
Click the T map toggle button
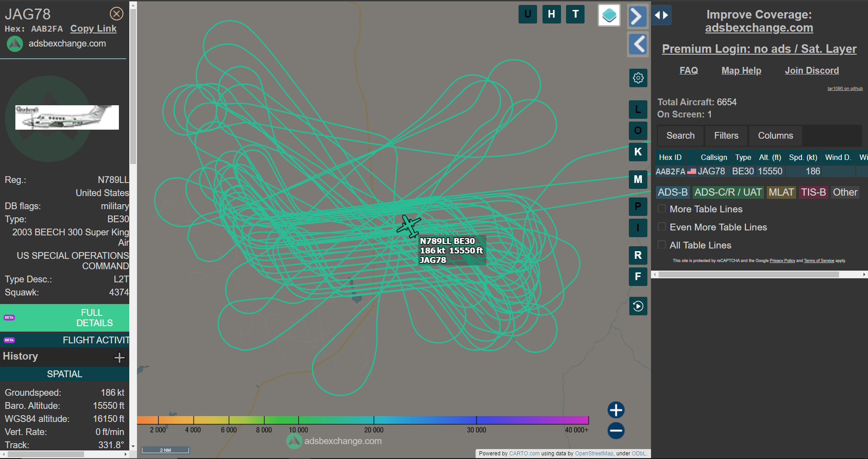tap(576, 14)
